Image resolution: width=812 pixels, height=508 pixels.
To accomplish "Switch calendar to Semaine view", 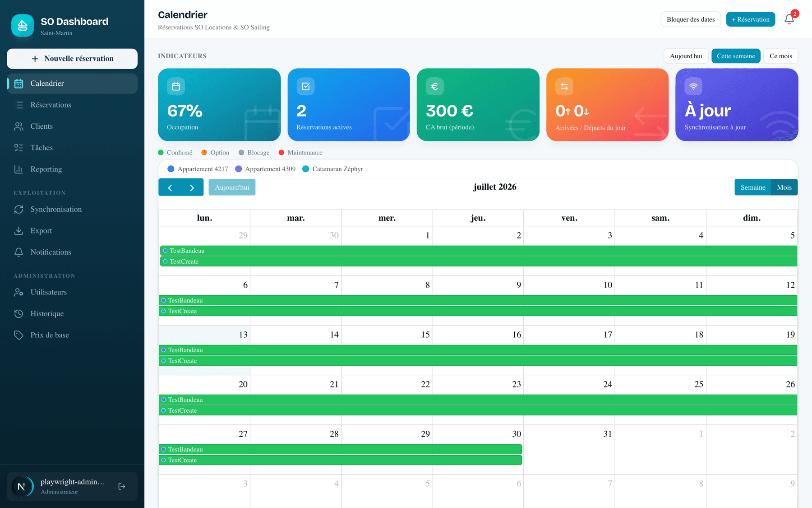I will click(753, 187).
